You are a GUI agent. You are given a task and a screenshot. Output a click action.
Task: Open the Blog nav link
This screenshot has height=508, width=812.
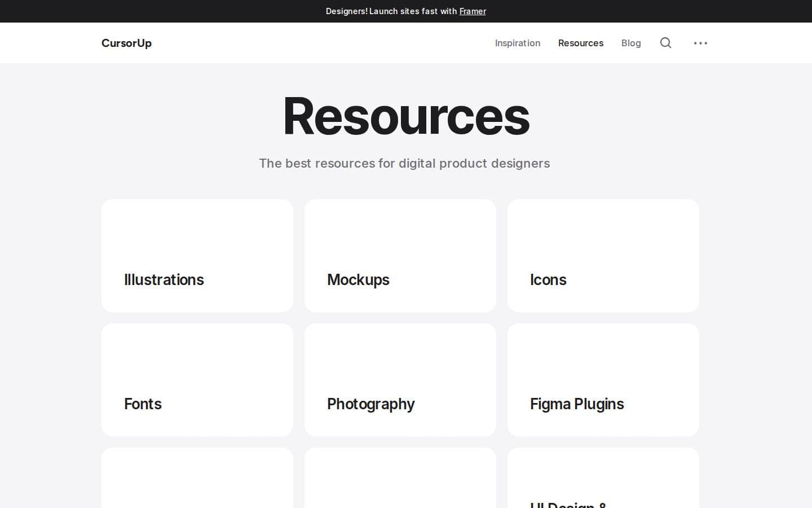[x=631, y=43]
